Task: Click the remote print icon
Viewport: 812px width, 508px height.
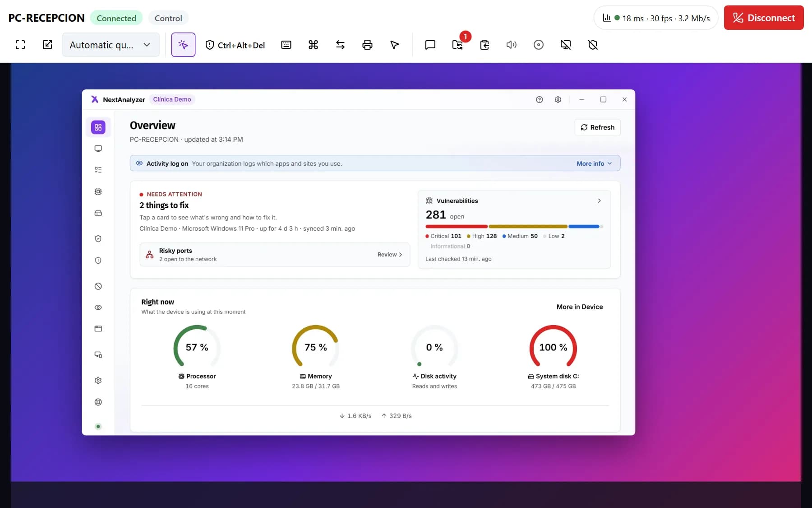Action: click(367, 45)
